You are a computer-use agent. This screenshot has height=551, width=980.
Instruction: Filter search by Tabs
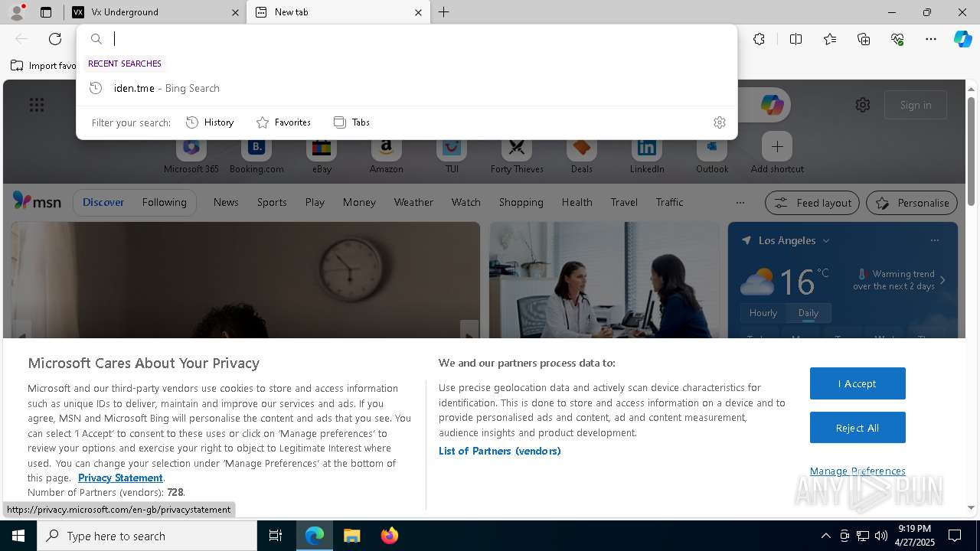point(352,122)
